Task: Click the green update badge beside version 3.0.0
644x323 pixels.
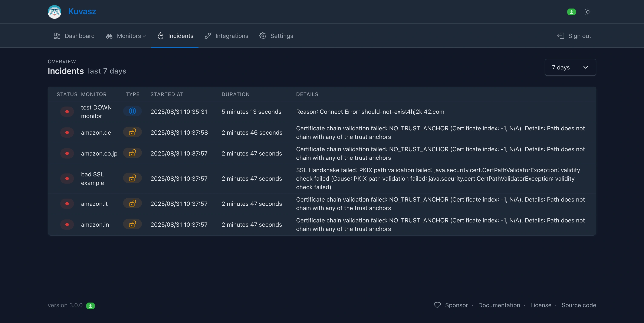Action: pos(90,306)
